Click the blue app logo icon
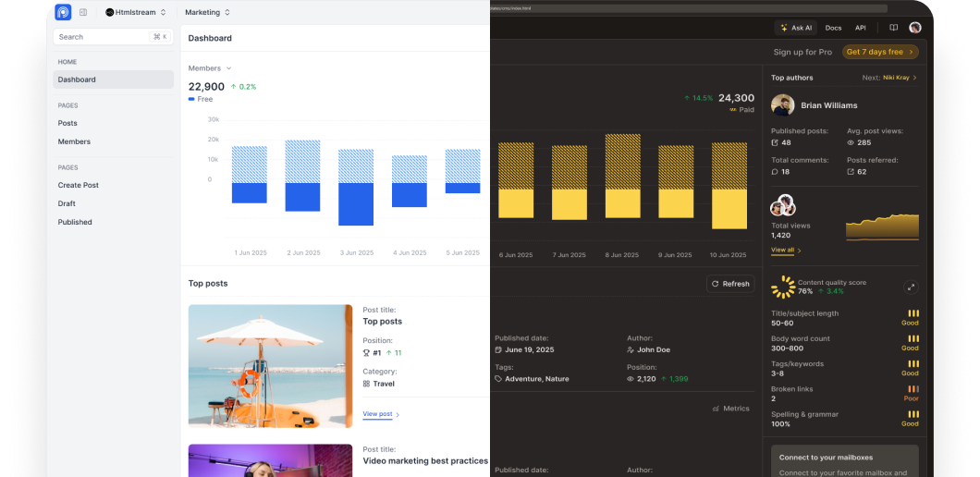980x477 pixels. (63, 12)
